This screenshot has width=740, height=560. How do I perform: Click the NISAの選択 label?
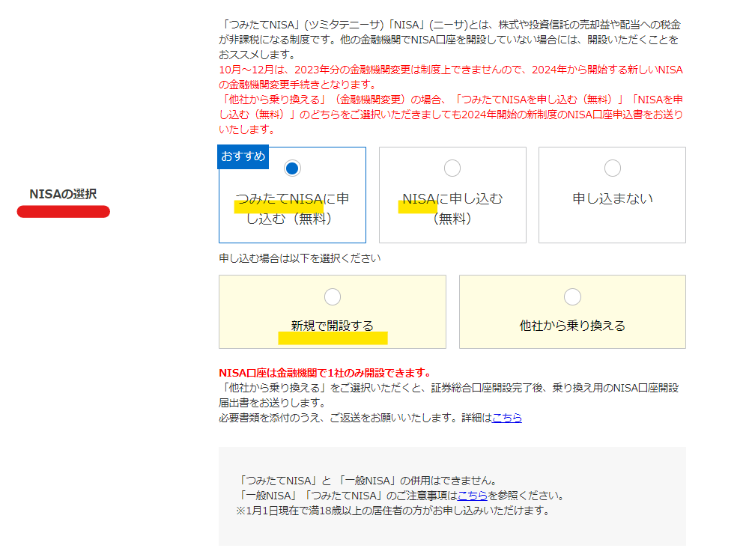63,194
